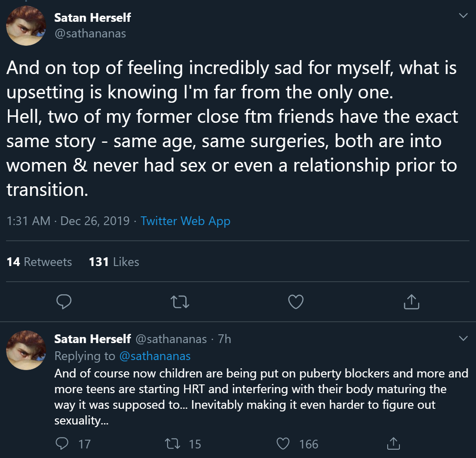Click the 1:31 AM Dec 26, 2019 timestamp
This screenshot has height=458, width=476.
pyautogui.click(x=68, y=221)
